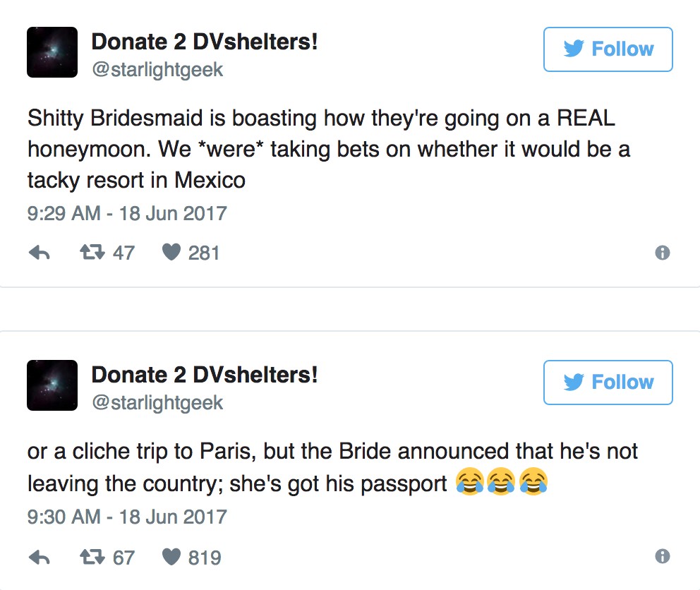This screenshot has width=700, height=590.
Task: Open info icon on the Paris passport tweet
Action: pos(662,558)
